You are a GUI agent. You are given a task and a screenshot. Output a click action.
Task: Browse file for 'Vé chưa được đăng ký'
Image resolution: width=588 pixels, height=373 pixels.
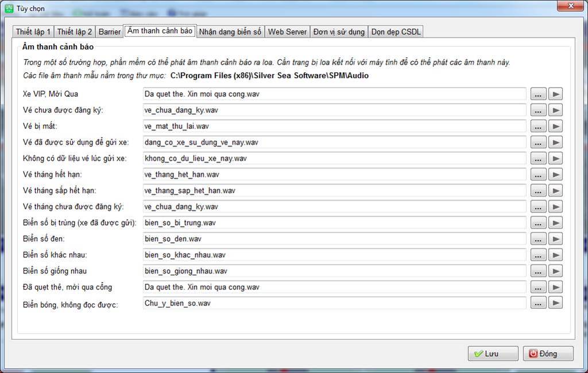[x=538, y=110]
